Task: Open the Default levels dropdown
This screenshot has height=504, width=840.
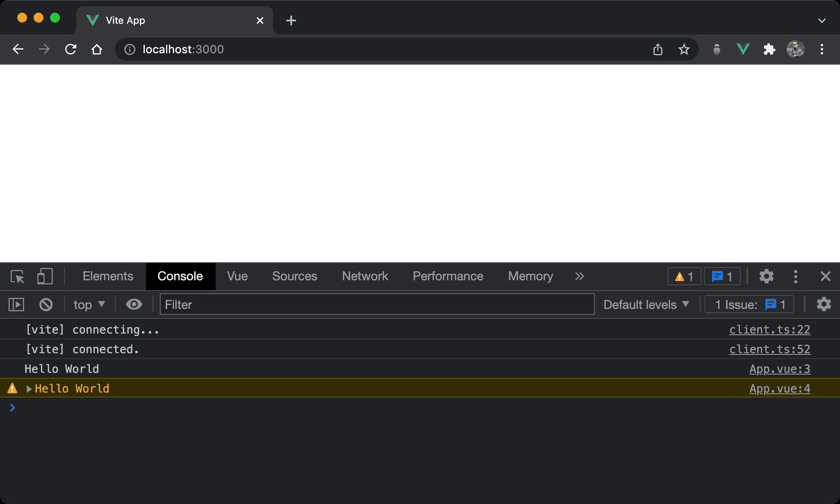Action: click(x=646, y=304)
